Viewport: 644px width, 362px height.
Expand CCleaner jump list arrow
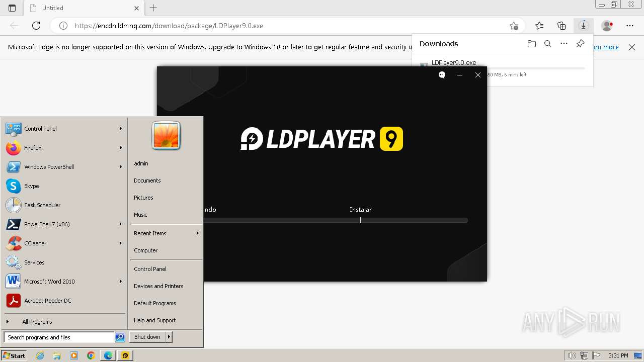[x=121, y=243]
